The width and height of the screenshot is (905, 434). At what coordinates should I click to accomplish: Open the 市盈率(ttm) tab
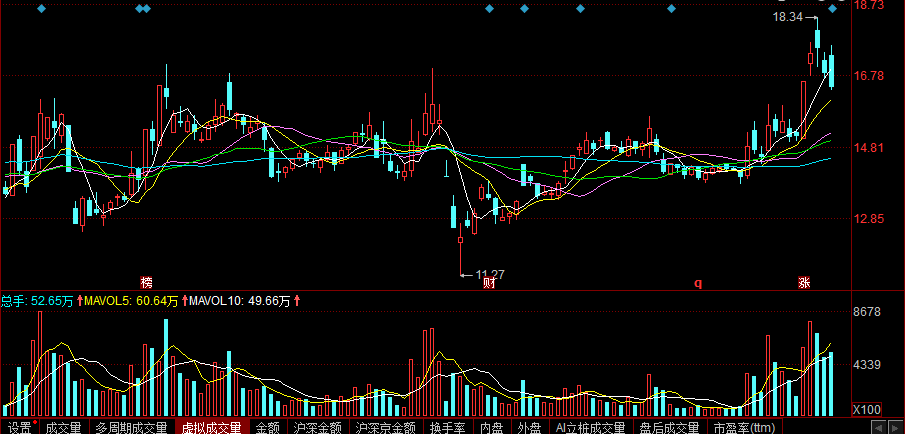744,428
